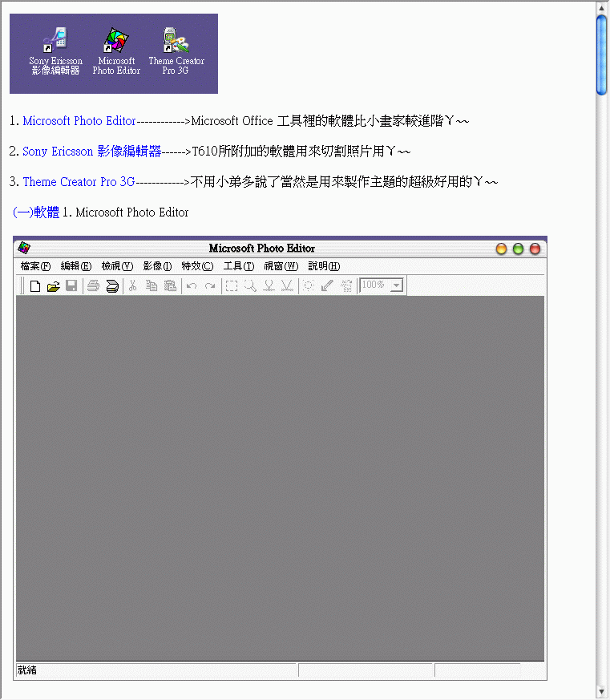The image size is (610, 700).
Task: Click the Sharpen tool icon
Action: click(x=287, y=285)
